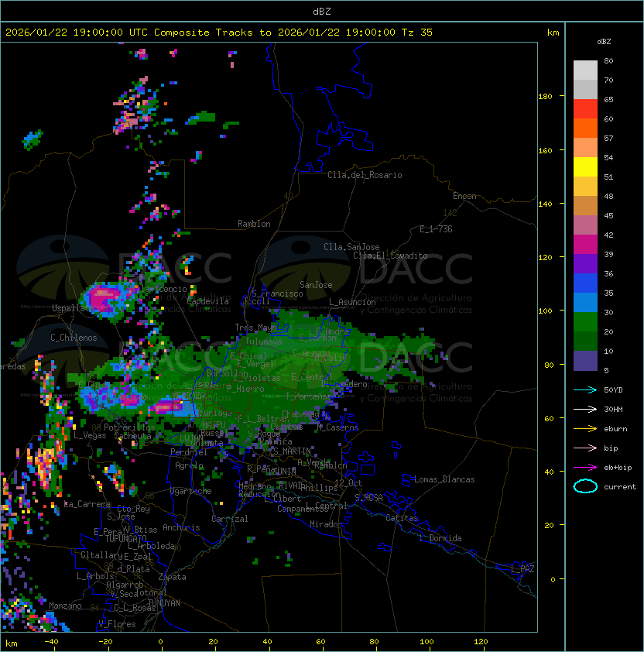Click the 'Carrizal' place label
This screenshot has height=652, width=644.
229,519
